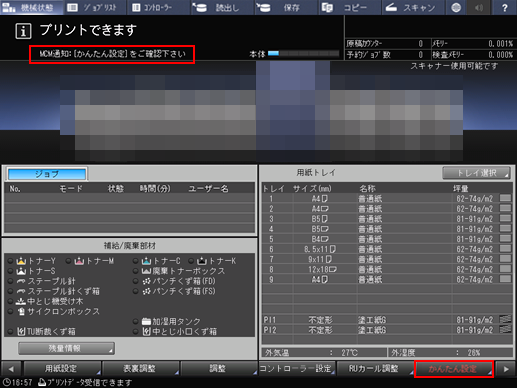Viewport: 517px width, 388px height.
Task: Select the PI2 不定形 tray row
Action: point(387,330)
